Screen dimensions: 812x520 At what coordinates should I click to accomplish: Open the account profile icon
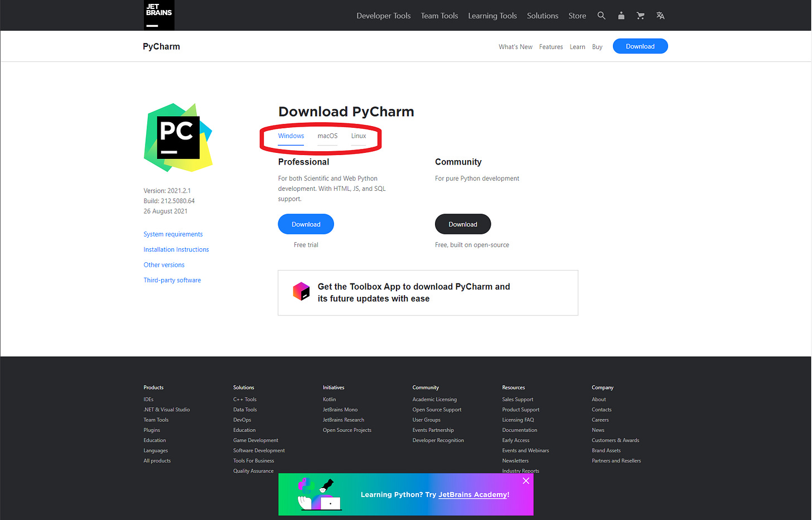coord(621,16)
